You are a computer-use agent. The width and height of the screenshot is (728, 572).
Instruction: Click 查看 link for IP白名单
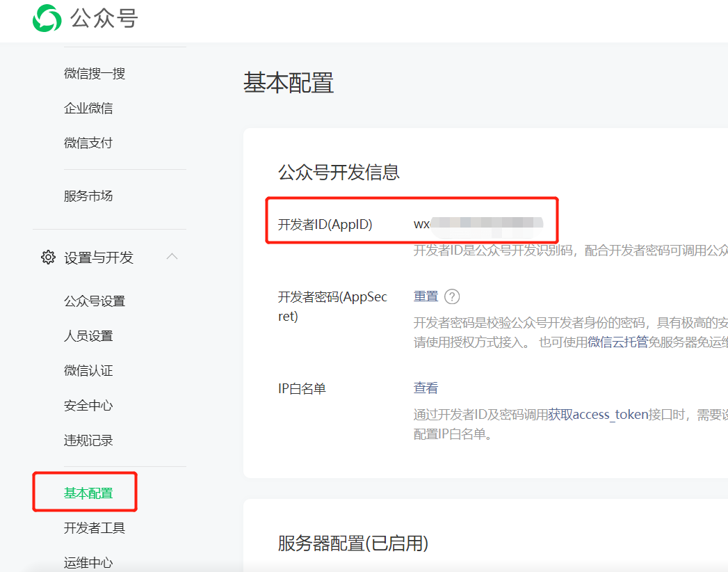426,388
